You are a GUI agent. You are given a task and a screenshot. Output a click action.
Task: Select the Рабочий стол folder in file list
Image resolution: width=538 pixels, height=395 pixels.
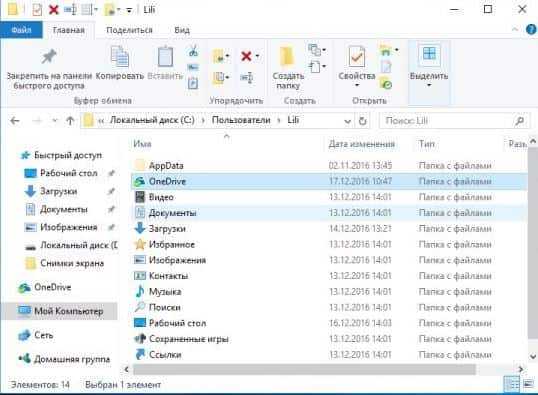click(329, 323)
